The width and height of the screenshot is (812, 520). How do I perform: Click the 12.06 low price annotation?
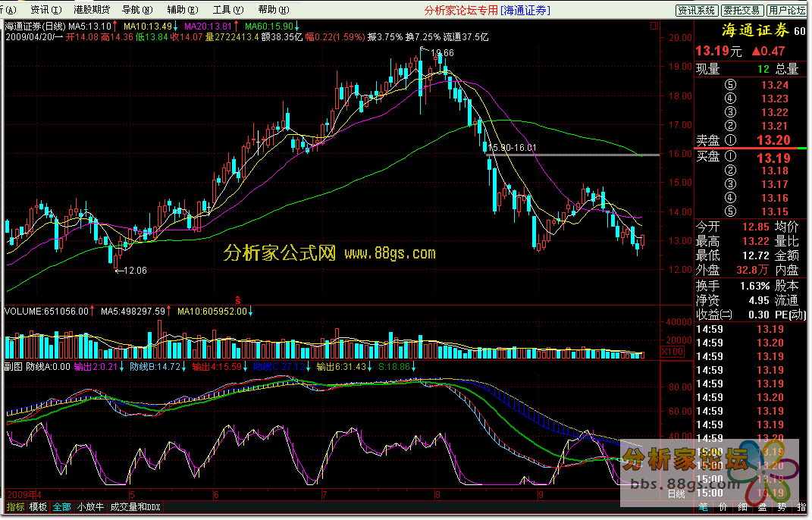135,271
